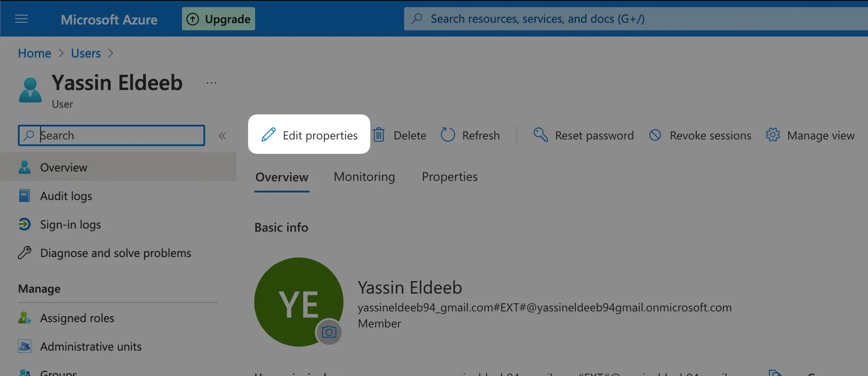
Task: Go to Home via the breadcrumb link
Action: (x=34, y=53)
